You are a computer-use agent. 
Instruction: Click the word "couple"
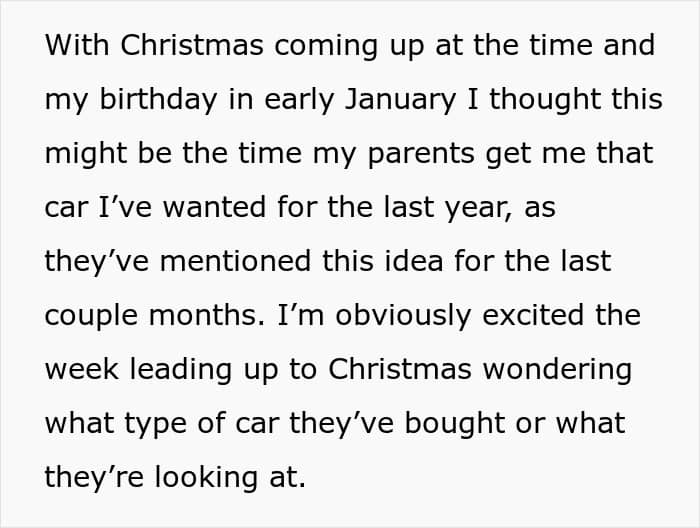pos(94,315)
